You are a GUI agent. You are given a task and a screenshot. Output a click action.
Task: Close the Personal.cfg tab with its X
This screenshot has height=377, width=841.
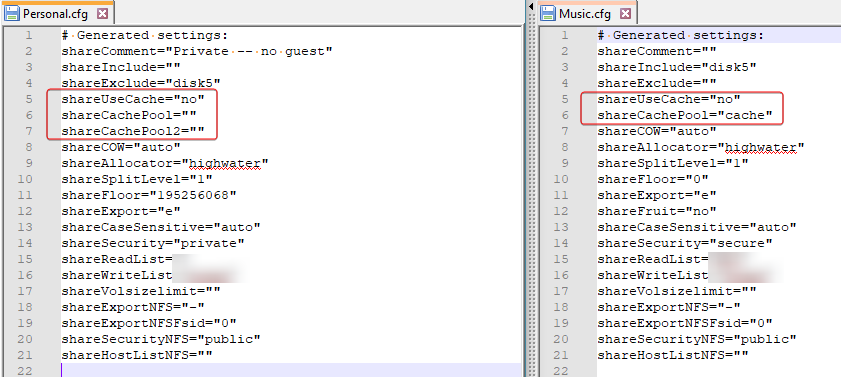(103, 14)
